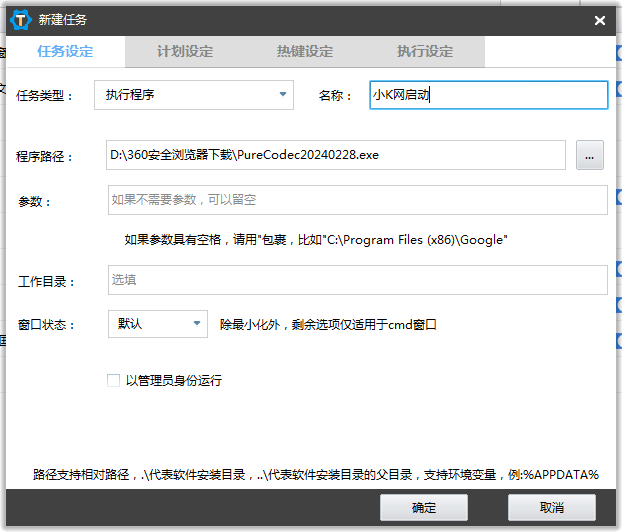Open the 热键设定 tab
This screenshot has height=532, width=622.
click(x=305, y=52)
